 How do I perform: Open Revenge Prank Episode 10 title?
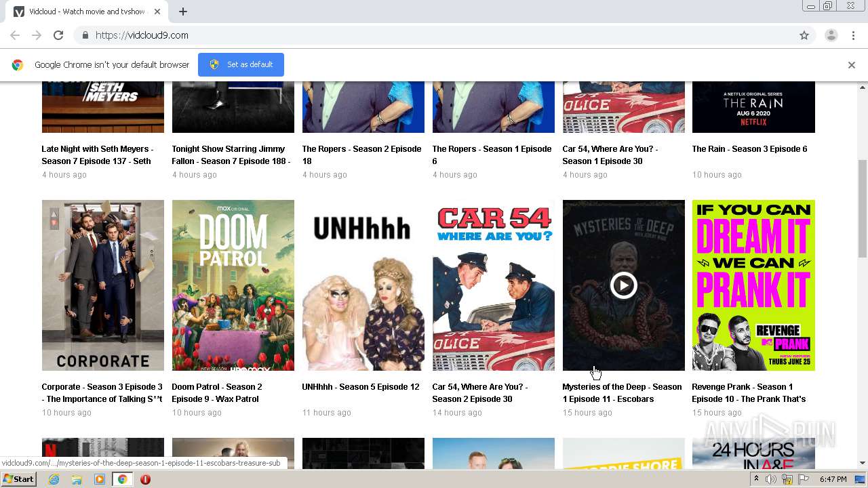click(749, 393)
